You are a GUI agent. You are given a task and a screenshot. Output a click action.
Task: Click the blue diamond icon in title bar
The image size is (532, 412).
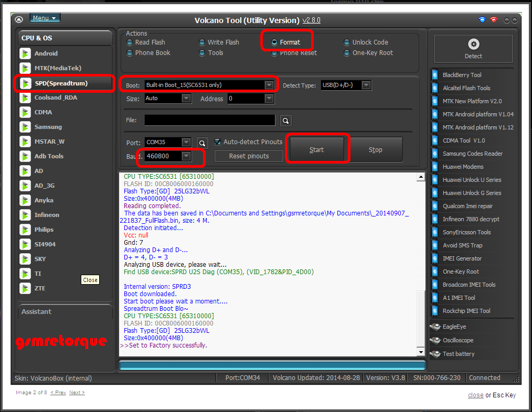point(482,20)
